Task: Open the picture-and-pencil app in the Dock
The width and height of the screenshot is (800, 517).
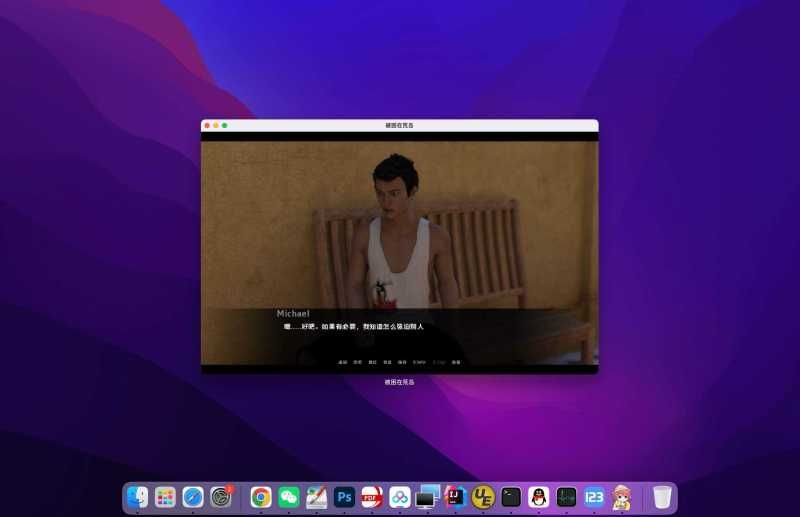Action: point(316,497)
